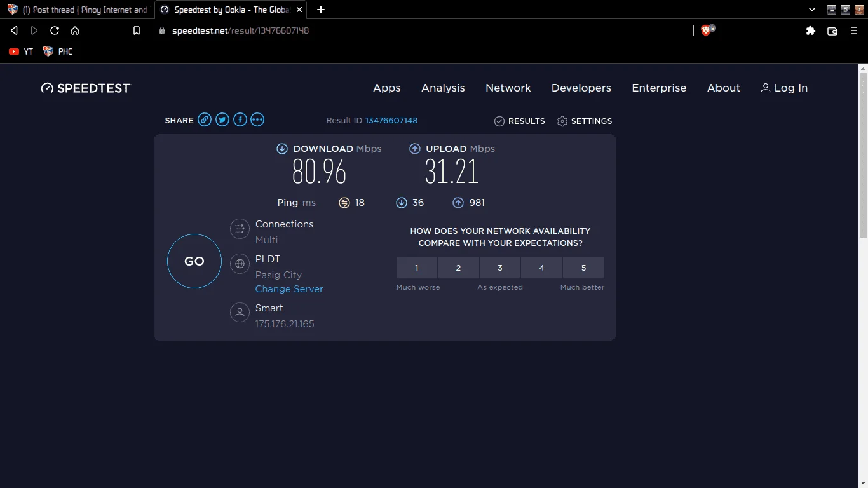Viewport: 868px width, 488px height.
Task: Click the Pasig City server location text
Action: 278,275
